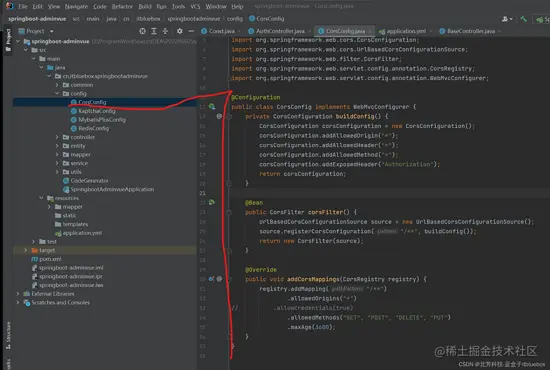Open the File menu
The width and height of the screenshot is (550, 370).
pos(22,6)
